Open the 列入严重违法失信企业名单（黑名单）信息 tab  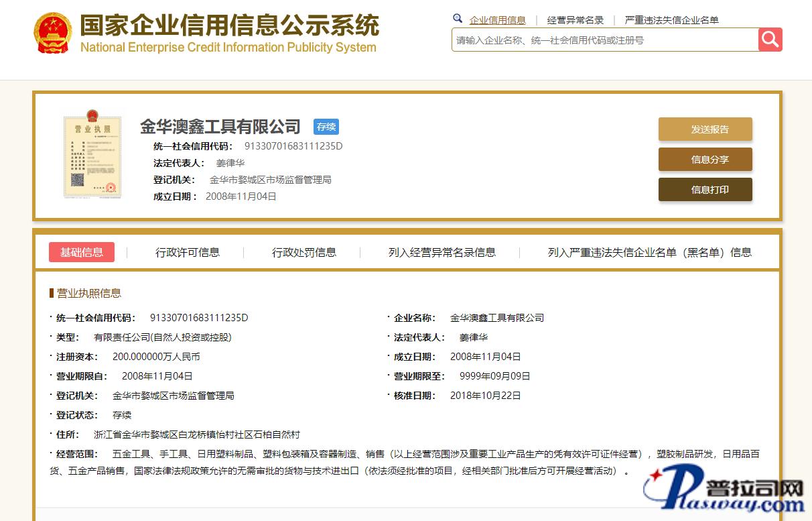[x=649, y=252]
